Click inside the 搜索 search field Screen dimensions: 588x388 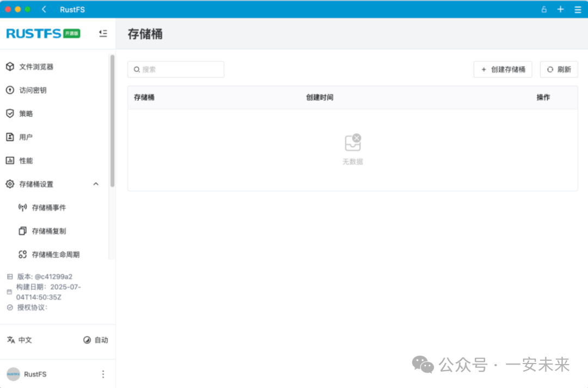pyautogui.click(x=175, y=69)
